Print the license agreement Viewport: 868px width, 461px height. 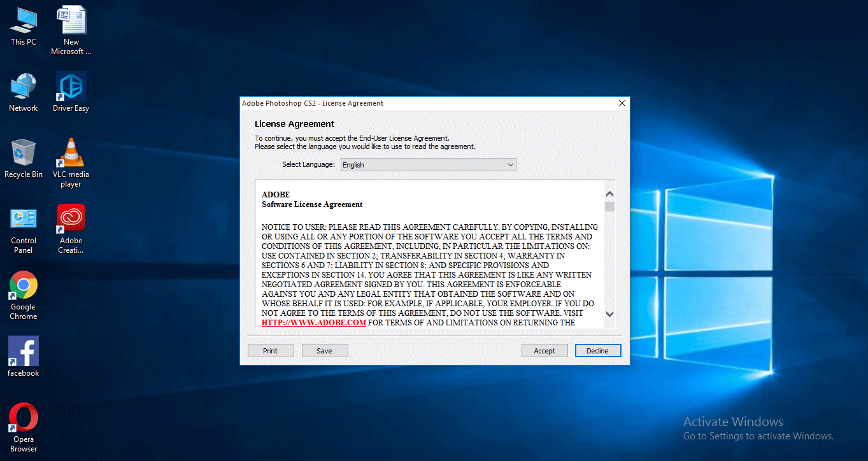click(x=271, y=350)
